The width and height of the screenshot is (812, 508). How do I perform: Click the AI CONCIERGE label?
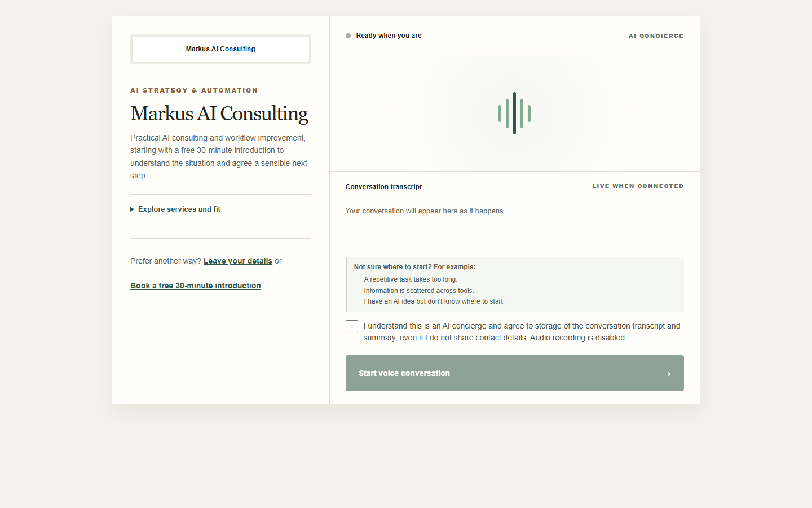[656, 36]
